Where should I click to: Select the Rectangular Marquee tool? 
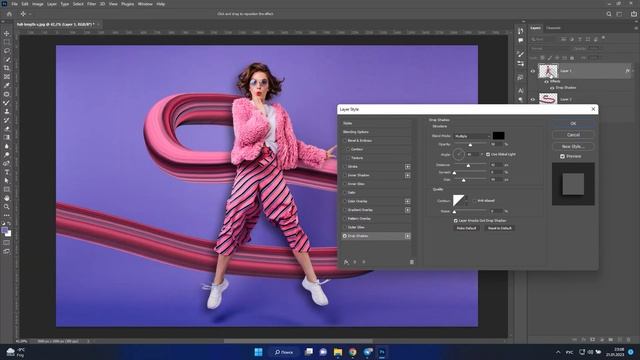7,42
